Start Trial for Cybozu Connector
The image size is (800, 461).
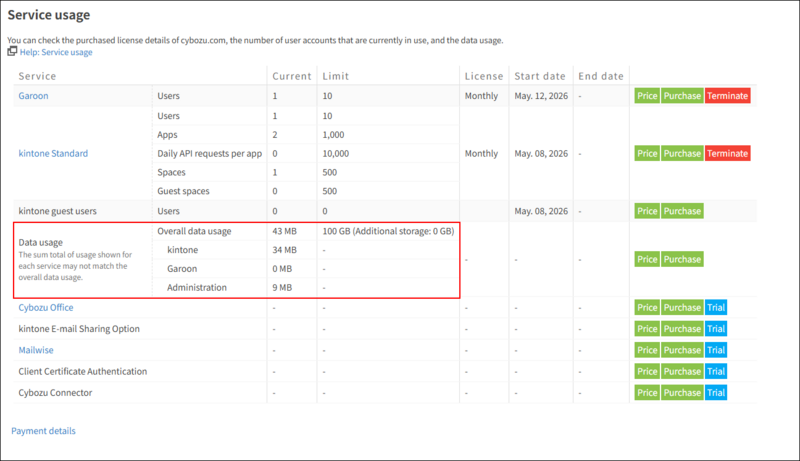click(716, 393)
